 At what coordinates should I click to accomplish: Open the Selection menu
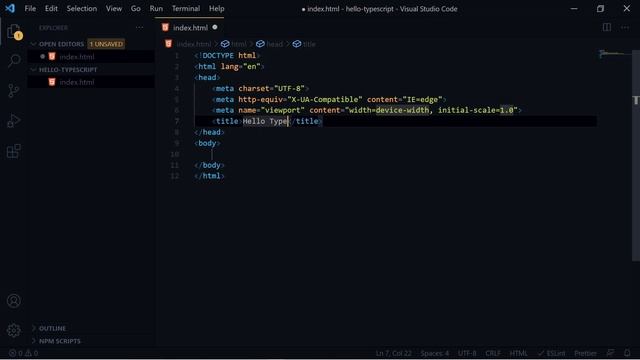coord(82,9)
